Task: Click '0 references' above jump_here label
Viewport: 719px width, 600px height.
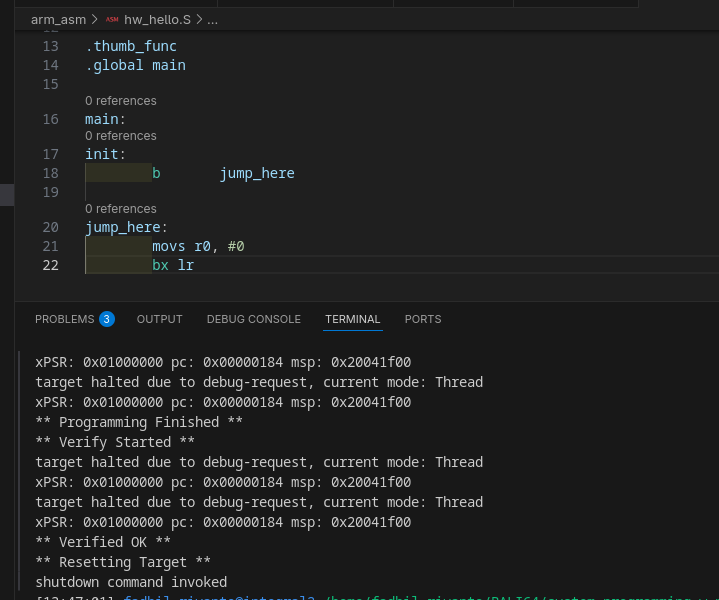Action: 120,209
